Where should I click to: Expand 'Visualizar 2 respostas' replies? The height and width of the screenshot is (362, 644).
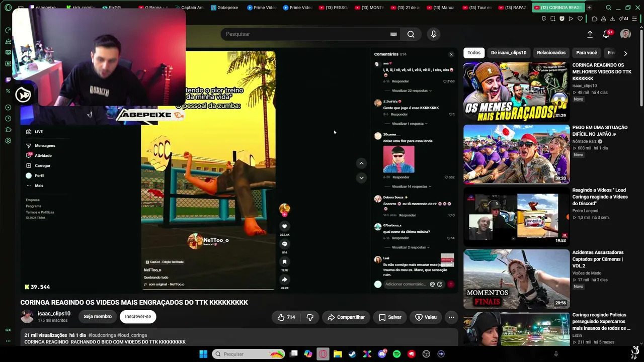click(x=411, y=247)
